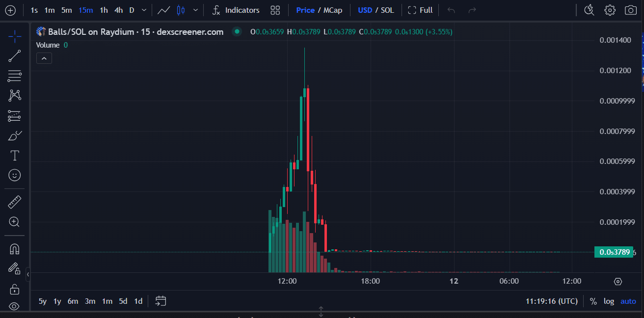Open the price scale settings gear
This screenshot has width=644, height=318.
click(618, 281)
